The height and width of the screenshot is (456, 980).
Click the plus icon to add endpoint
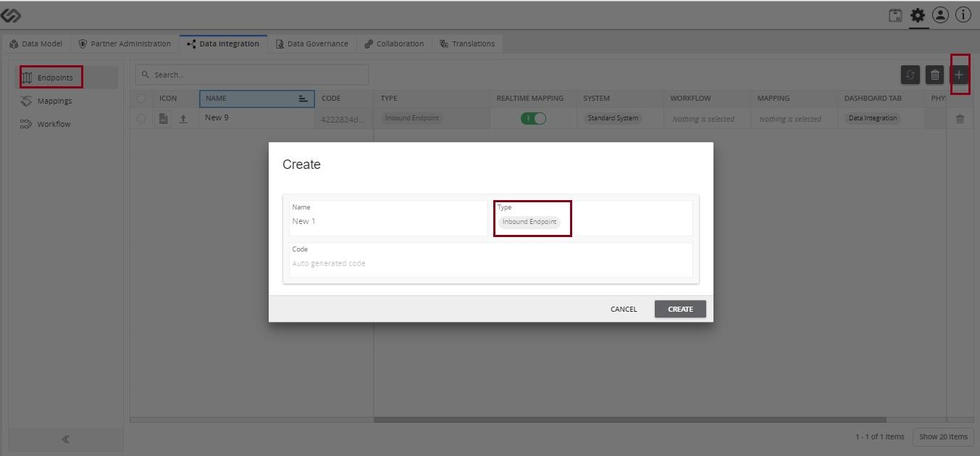pyautogui.click(x=959, y=75)
